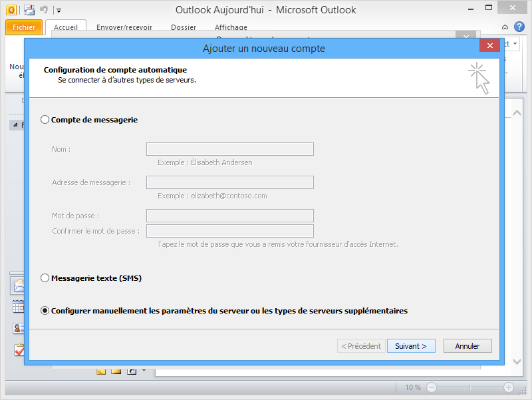
Task: Open the Tasks navigation icon
Action: [19, 349]
